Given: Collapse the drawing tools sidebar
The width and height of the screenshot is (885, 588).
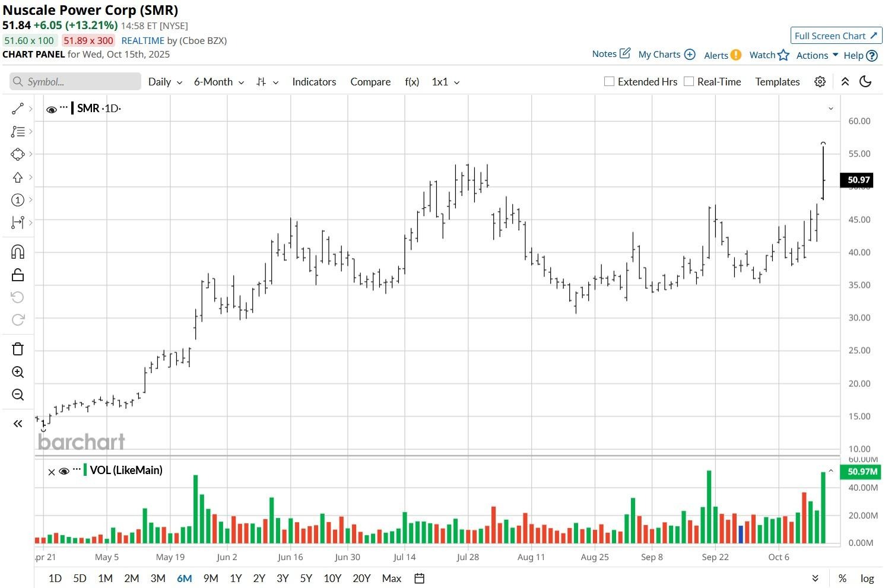Looking at the screenshot, I should coord(18,424).
